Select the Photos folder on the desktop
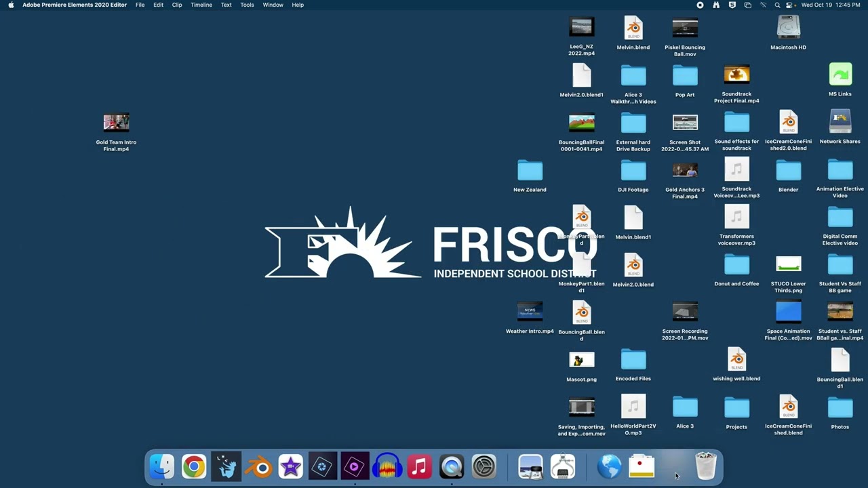This screenshot has height=488, width=868. [840, 407]
